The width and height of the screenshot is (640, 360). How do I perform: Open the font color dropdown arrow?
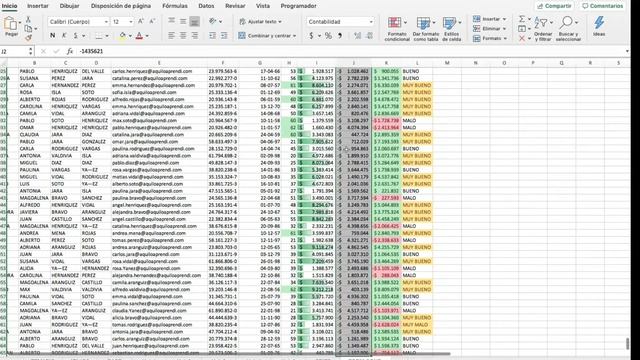147,36
